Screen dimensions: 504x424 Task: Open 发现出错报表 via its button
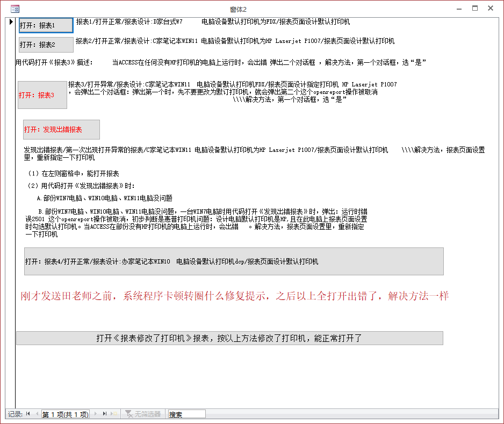[61, 129]
